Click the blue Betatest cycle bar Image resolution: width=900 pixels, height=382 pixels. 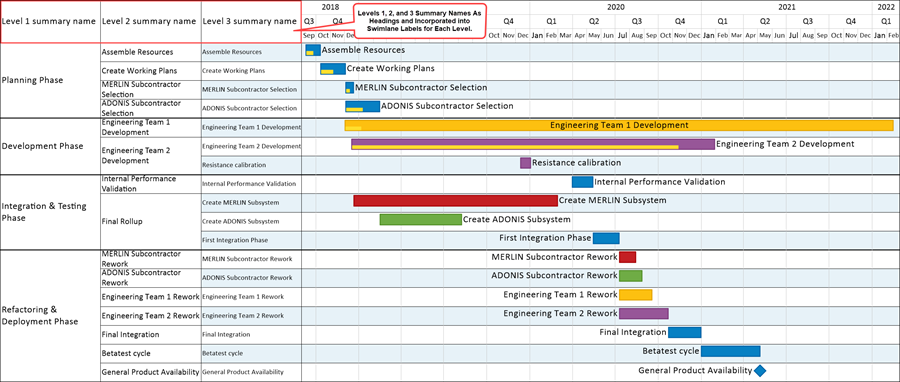[x=731, y=351]
